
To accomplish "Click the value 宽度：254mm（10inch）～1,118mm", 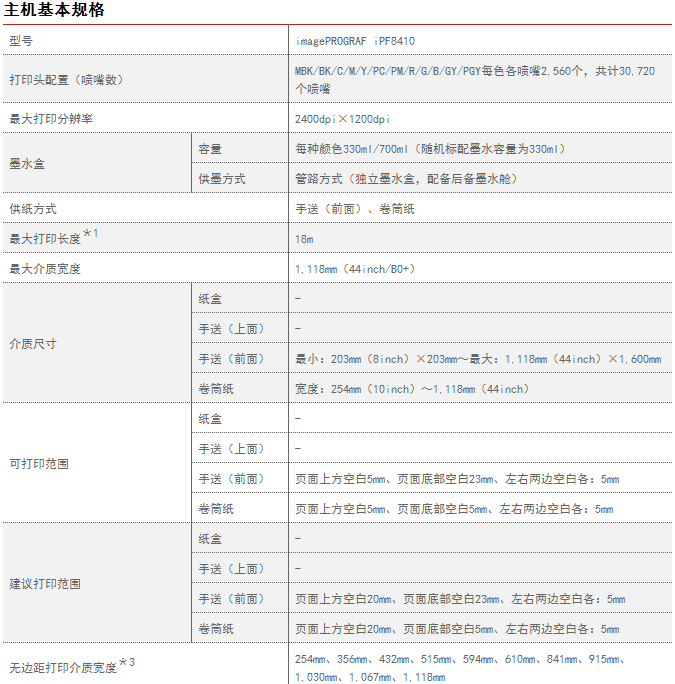I will 412,389.
